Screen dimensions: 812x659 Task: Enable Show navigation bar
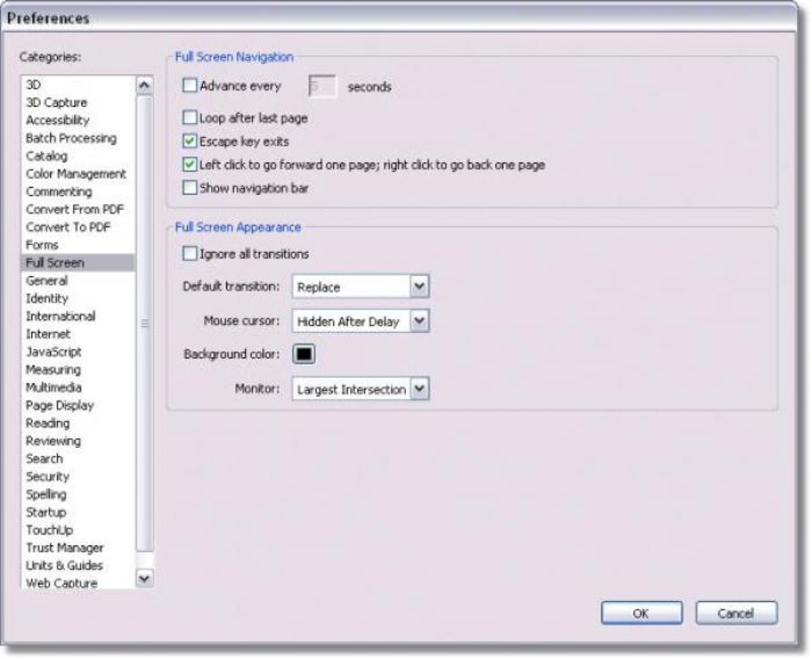(x=190, y=188)
